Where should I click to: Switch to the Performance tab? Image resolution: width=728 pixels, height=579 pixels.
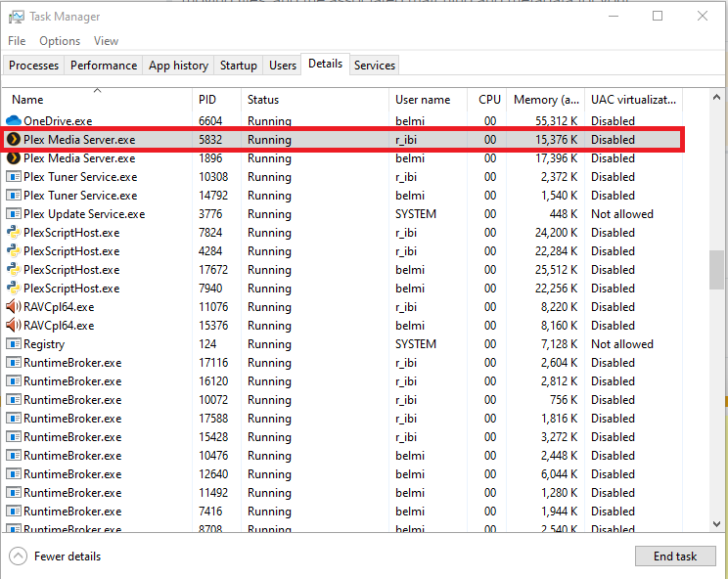coord(104,65)
